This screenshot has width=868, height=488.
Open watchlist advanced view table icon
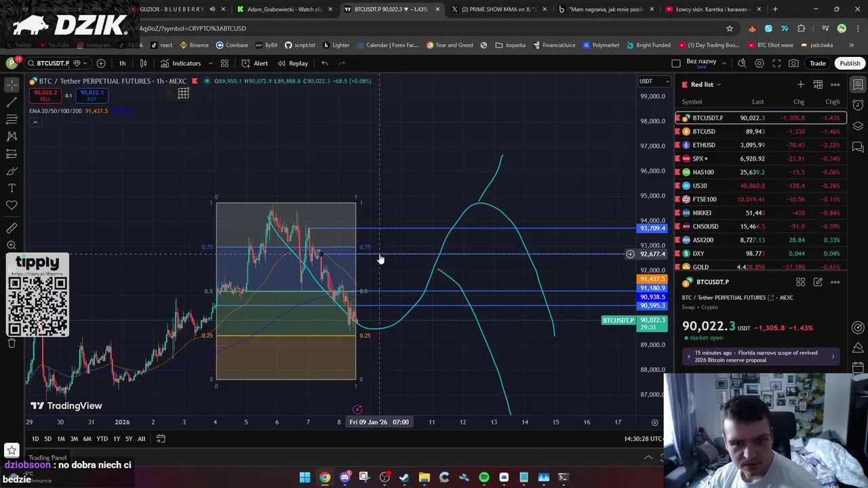[818, 85]
